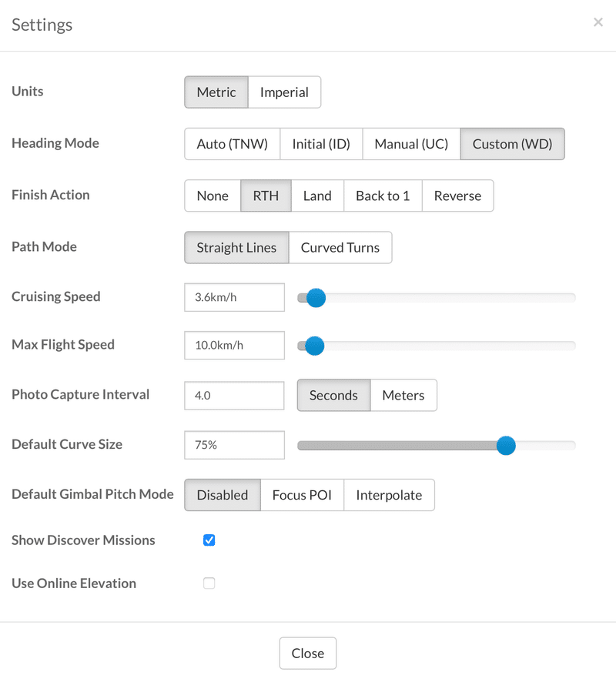616x682 pixels.
Task: Enable Use Online Elevation checkbox
Action: 209,583
